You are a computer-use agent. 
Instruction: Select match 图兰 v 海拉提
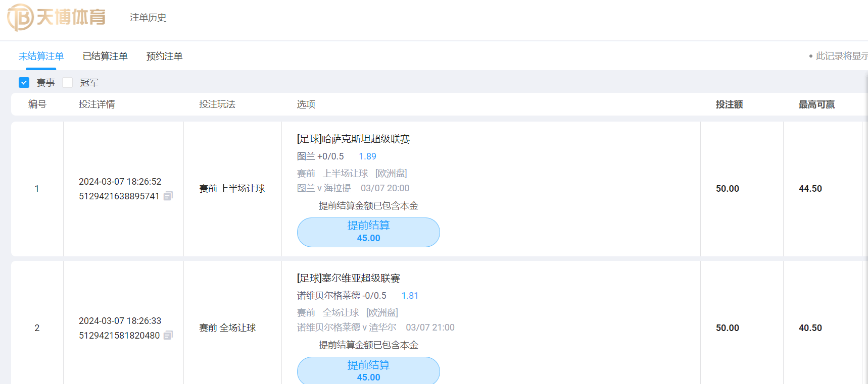click(324, 188)
